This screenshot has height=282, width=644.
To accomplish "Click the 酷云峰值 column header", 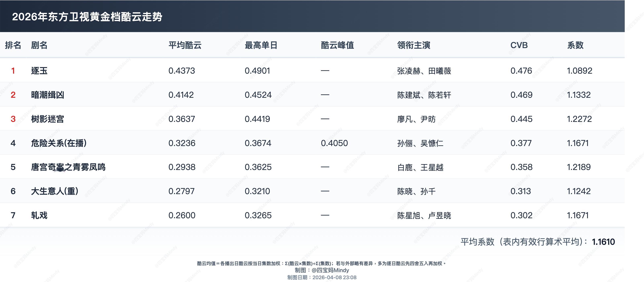I will coord(337,45).
